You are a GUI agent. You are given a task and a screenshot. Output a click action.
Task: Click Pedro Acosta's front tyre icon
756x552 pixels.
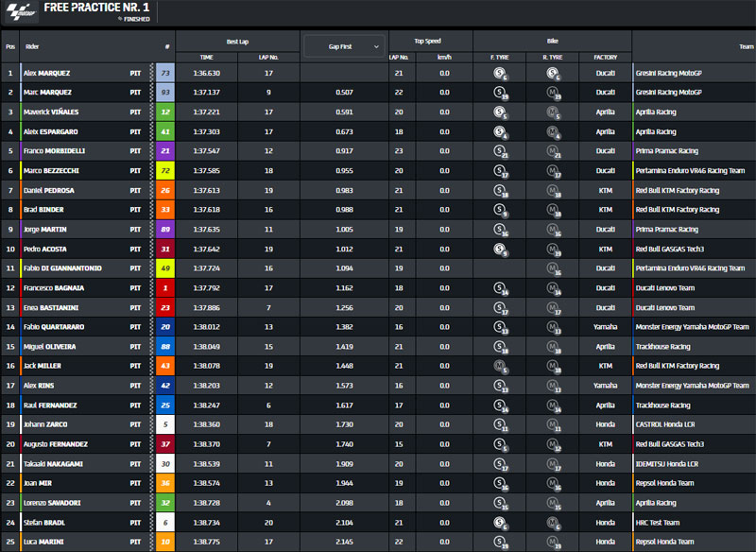coord(500,250)
